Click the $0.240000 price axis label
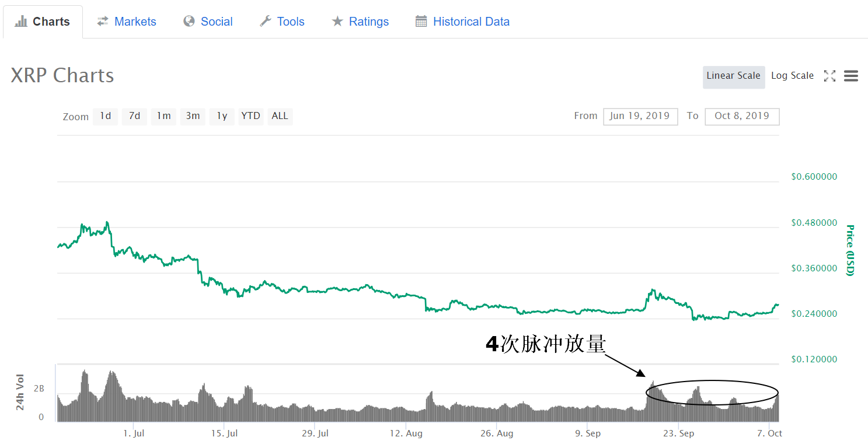Screen dimensions: 868x444 [814, 314]
